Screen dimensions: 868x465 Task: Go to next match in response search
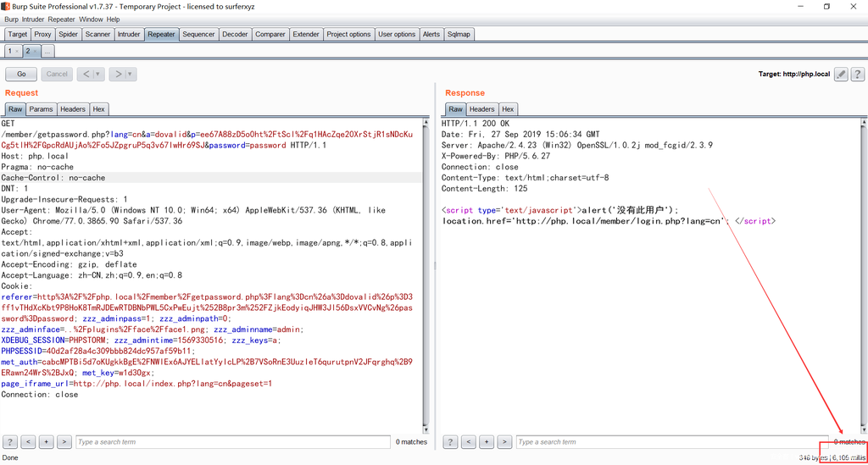pos(504,442)
